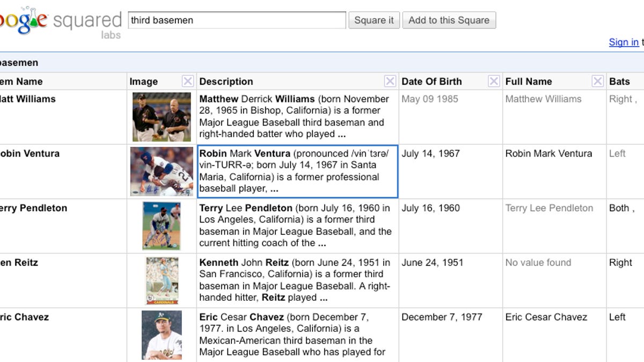
Task: Delete the Full Name column
Action: [597, 82]
